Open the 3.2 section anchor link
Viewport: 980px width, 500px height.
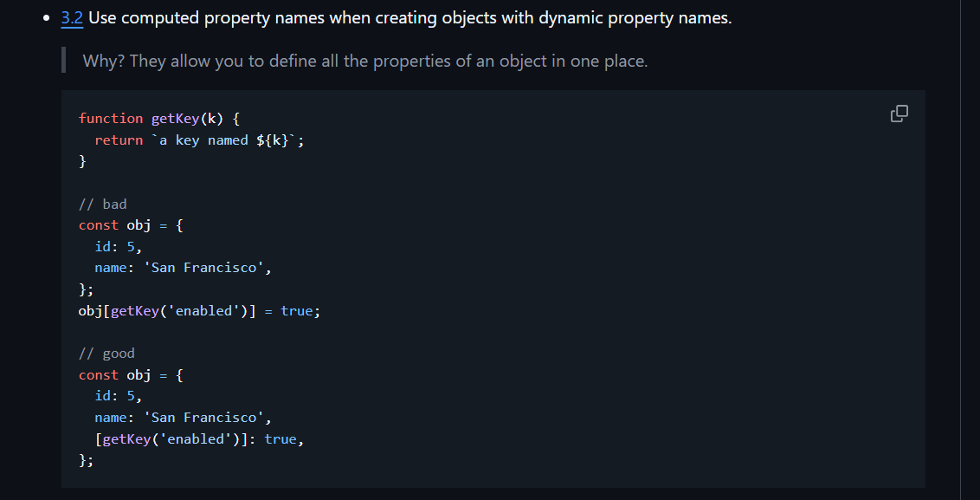click(x=72, y=18)
